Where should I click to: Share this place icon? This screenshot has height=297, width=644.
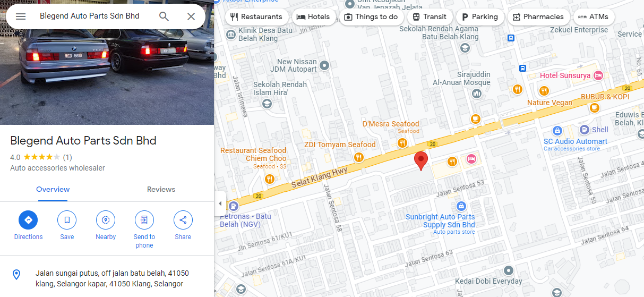point(183,220)
